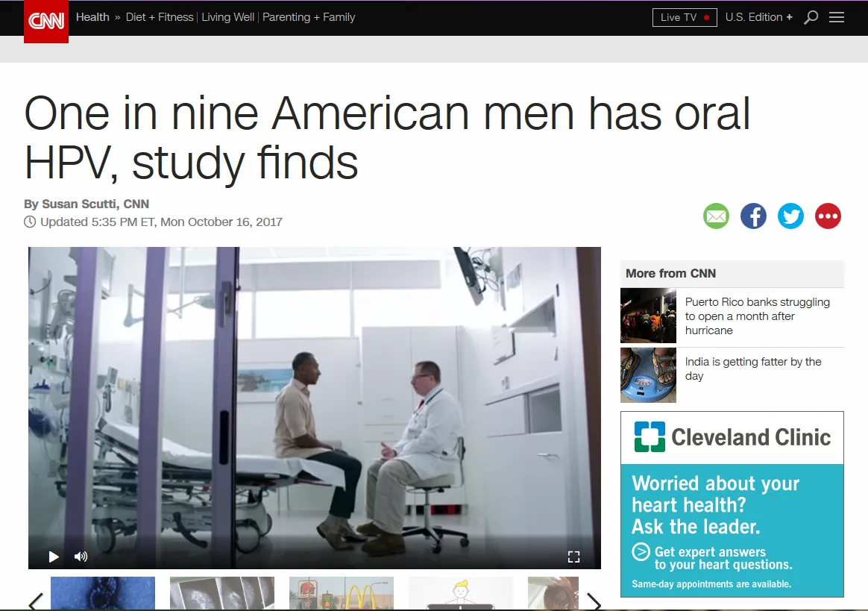Select mammogram scans carousel thumbnail

pos(222,593)
